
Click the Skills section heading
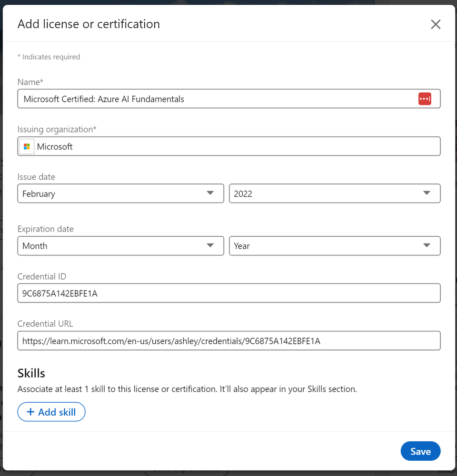(x=31, y=373)
